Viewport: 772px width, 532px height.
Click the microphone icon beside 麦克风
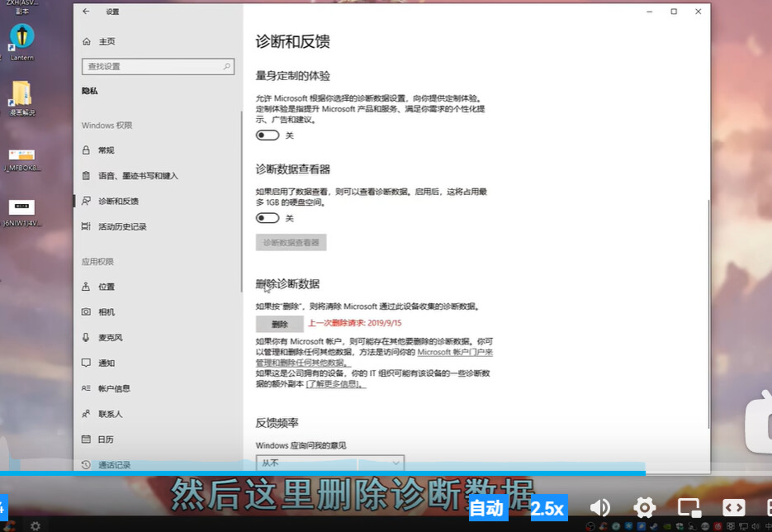(x=86, y=337)
